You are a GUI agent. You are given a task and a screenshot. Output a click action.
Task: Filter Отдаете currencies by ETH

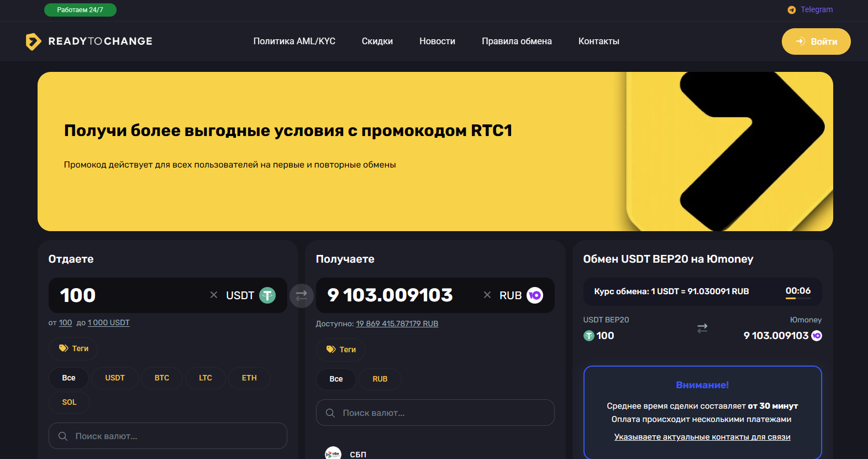click(x=249, y=378)
